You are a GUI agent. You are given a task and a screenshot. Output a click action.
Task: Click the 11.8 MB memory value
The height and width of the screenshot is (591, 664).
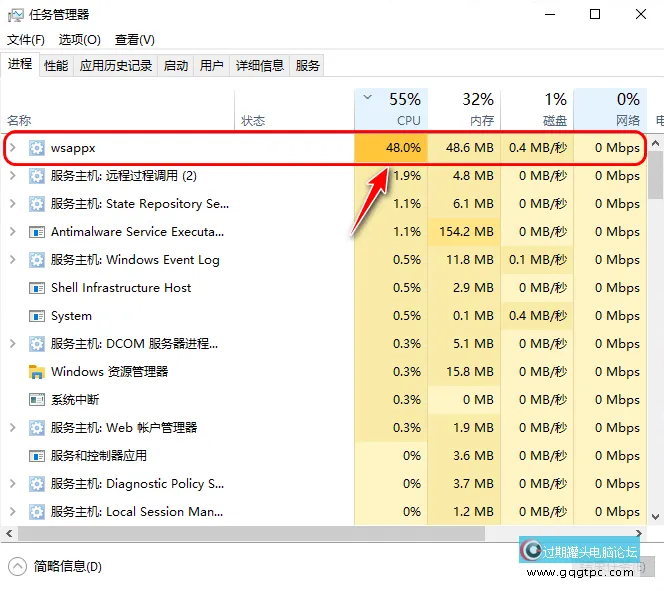(x=470, y=260)
